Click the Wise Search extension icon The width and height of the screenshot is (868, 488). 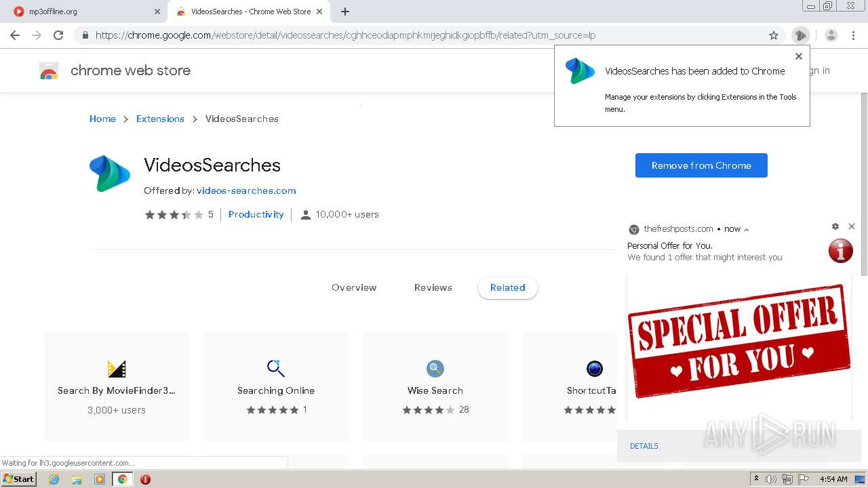click(x=435, y=369)
